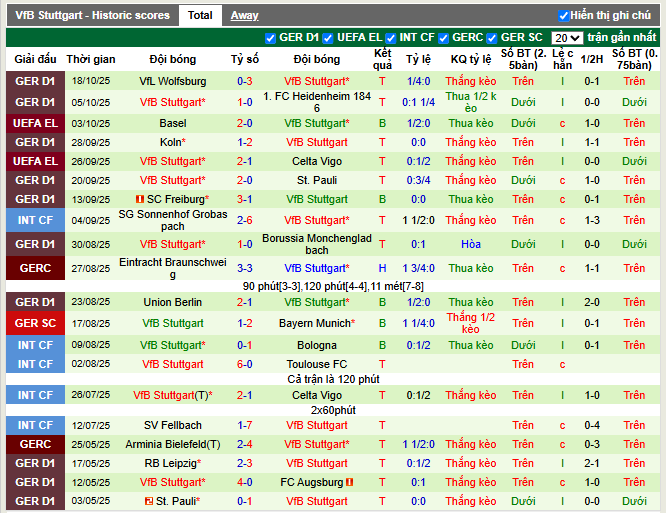
Task: Select the Total tab
Action: [x=200, y=16]
